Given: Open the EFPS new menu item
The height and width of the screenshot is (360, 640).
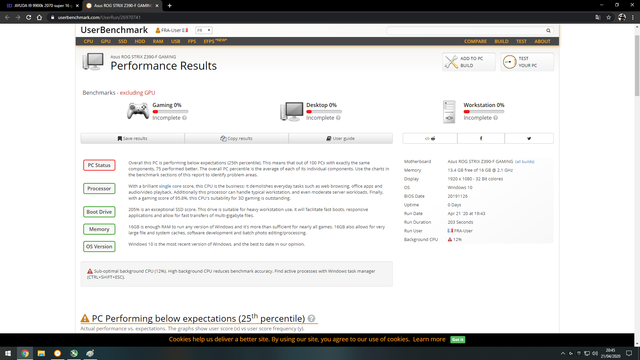Looking at the screenshot, I should coord(215,41).
